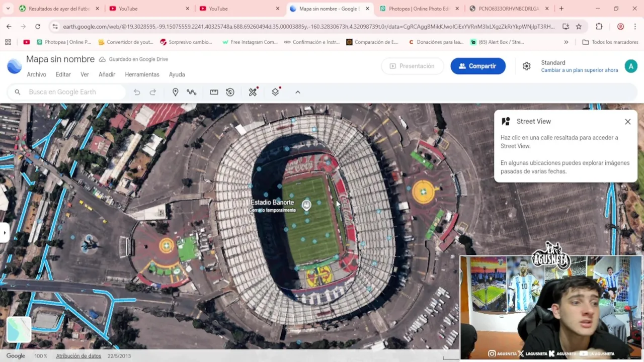This screenshot has width=644, height=362.
Task: Click the address bar URL
Action: tap(309, 27)
